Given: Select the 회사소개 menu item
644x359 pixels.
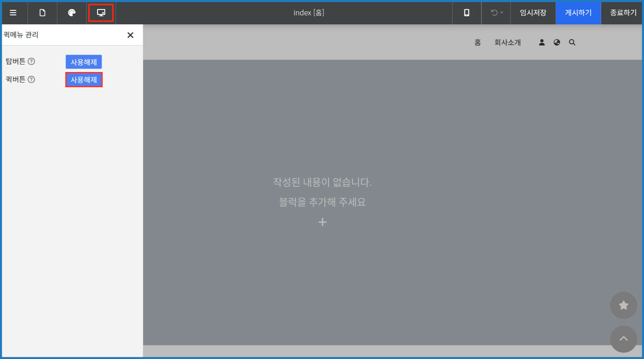Looking at the screenshot, I should click(x=508, y=42).
